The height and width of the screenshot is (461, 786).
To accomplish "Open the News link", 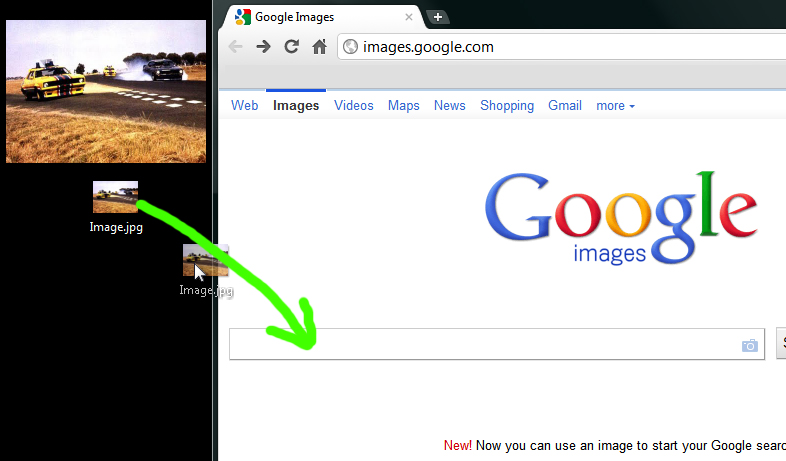I will [450, 106].
